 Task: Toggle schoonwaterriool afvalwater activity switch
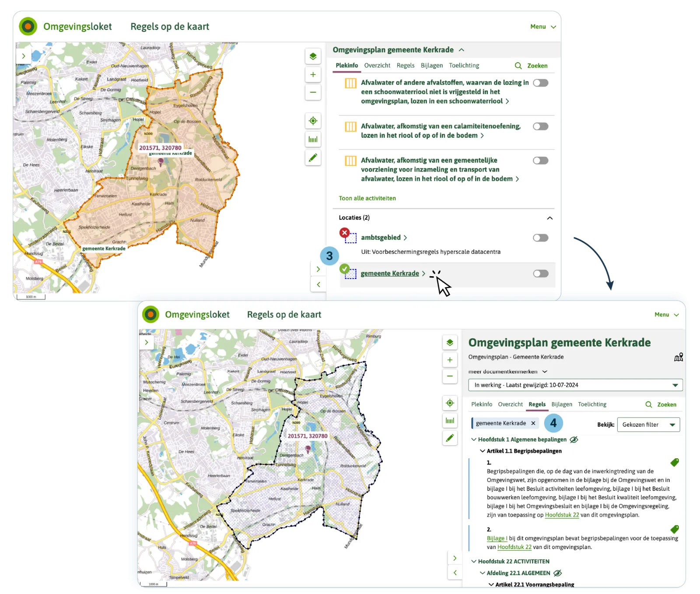click(x=541, y=83)
